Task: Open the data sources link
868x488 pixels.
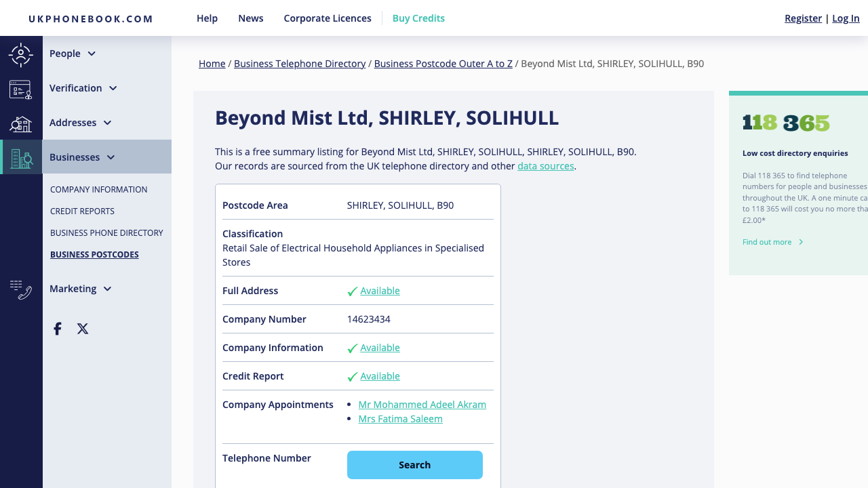Action: 545,166
